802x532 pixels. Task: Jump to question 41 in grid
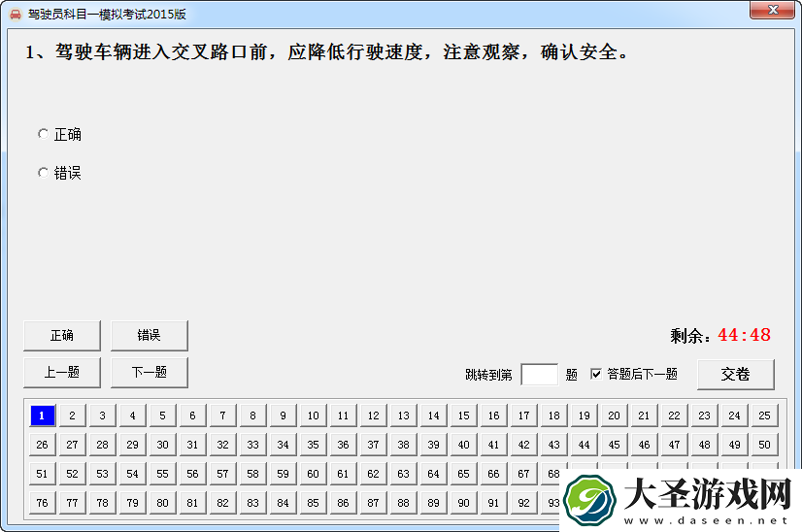click(493, 445)
